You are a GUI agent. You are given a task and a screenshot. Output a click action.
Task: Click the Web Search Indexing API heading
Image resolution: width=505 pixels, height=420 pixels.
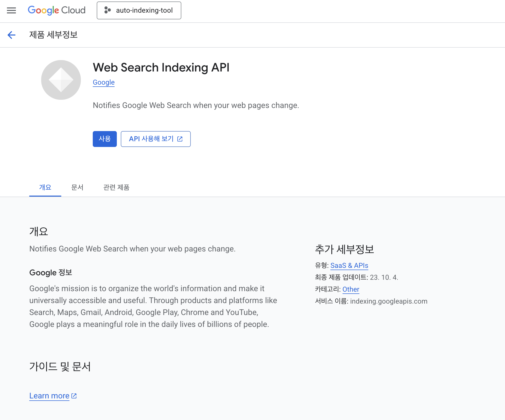tap(161, 68)
